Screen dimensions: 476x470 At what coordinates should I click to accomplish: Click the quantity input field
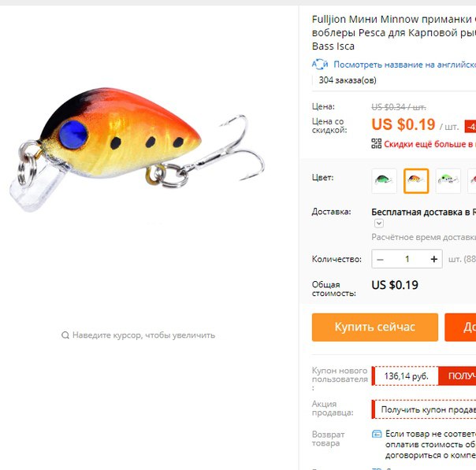tap(407, 259)
